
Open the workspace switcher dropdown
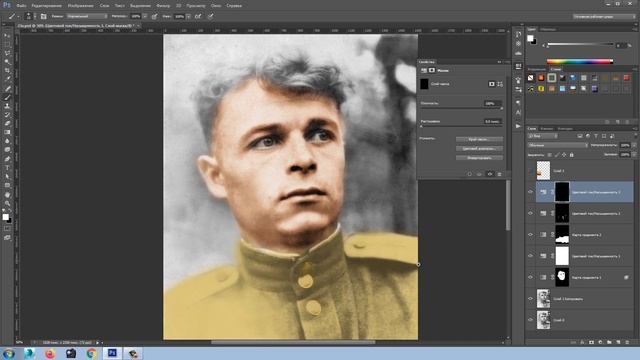tap(604, 16)
